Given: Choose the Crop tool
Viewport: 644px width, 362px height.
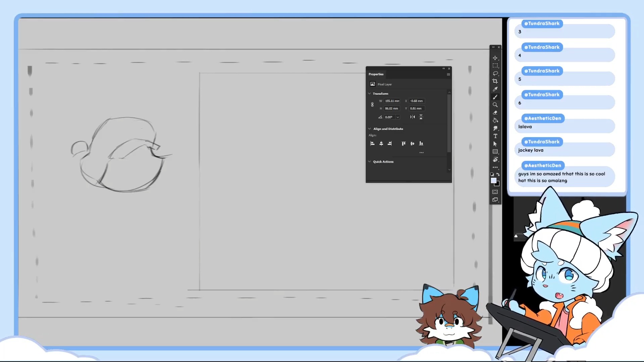Looking at the screenshot, I should coord(495,81).
